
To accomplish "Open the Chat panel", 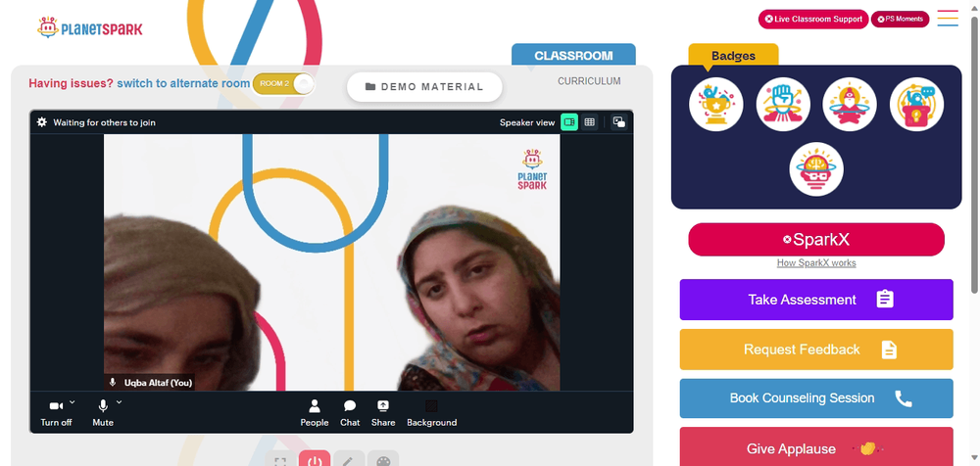I will (x=350, y=413).
